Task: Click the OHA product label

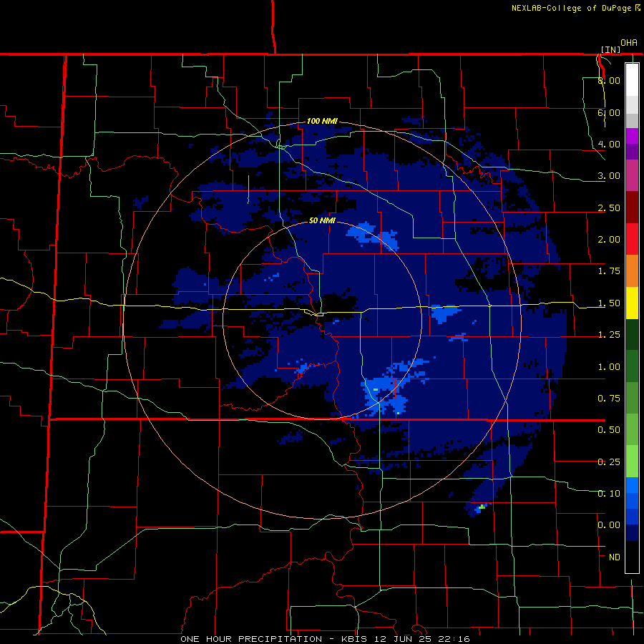Action: coord(629,43)
